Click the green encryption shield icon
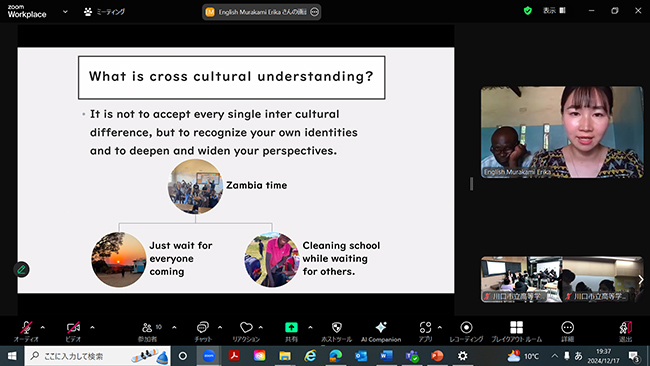Viewport: 650px width, 366px height. tap(528, 11)
